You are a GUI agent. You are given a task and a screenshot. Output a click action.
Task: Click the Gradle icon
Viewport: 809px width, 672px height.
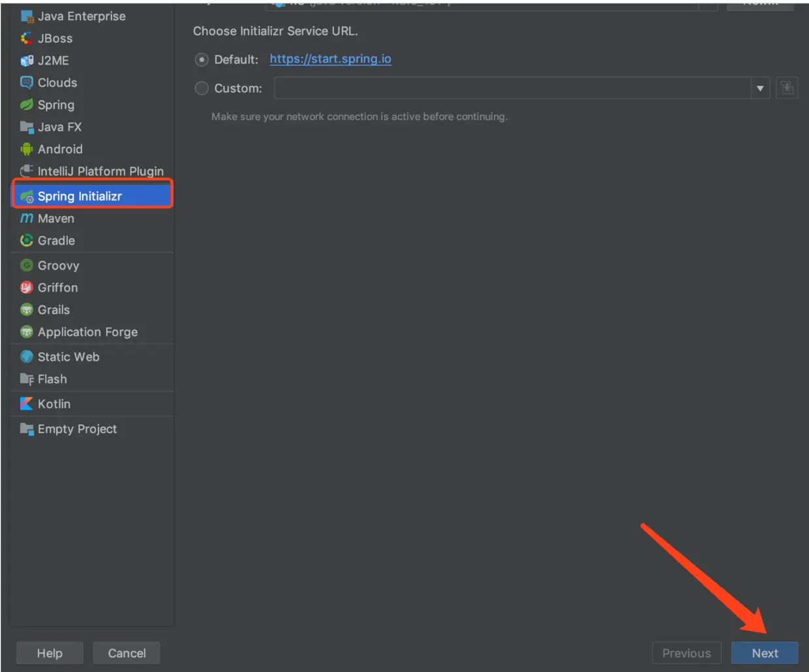tap(27, 241)
